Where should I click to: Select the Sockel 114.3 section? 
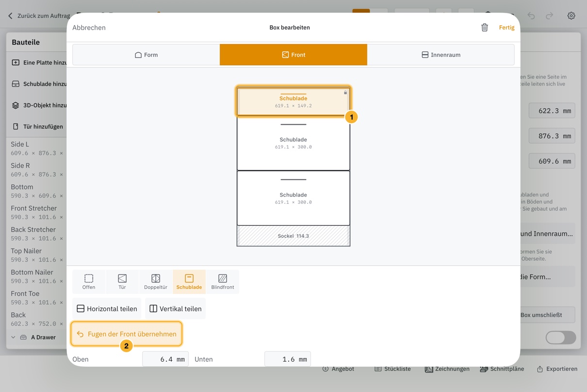293,236
